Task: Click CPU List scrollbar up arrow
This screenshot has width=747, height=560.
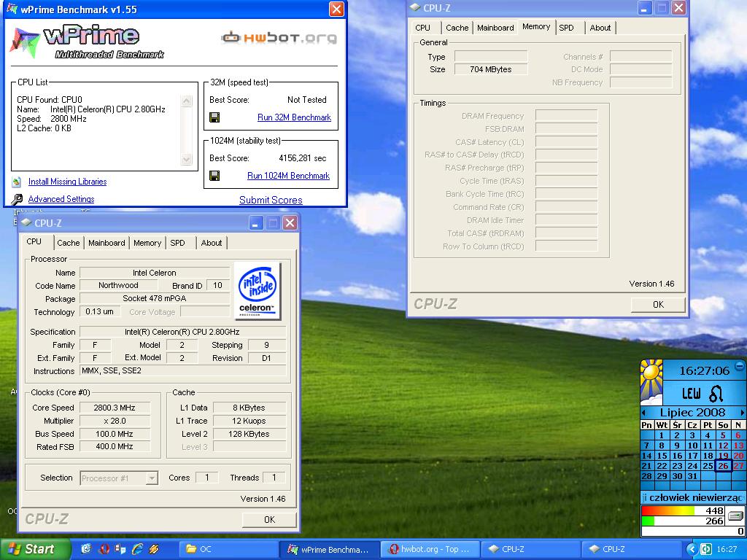Action: 187,101
